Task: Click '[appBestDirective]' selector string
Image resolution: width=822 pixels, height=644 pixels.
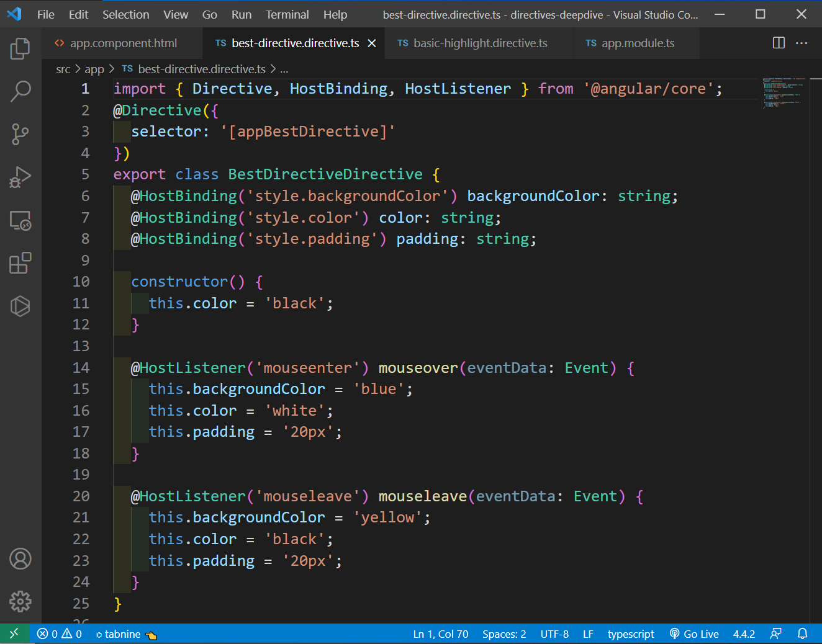Action: (x=307, y=132)
